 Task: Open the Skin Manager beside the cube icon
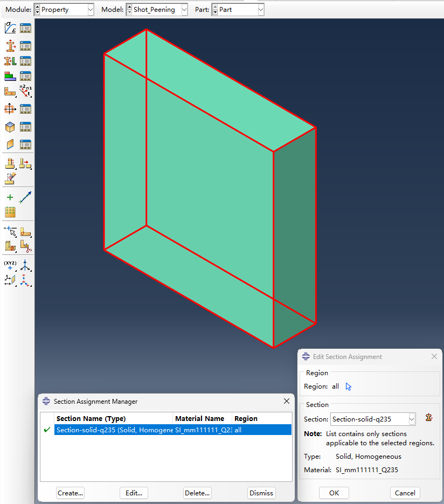pos(25,127)
